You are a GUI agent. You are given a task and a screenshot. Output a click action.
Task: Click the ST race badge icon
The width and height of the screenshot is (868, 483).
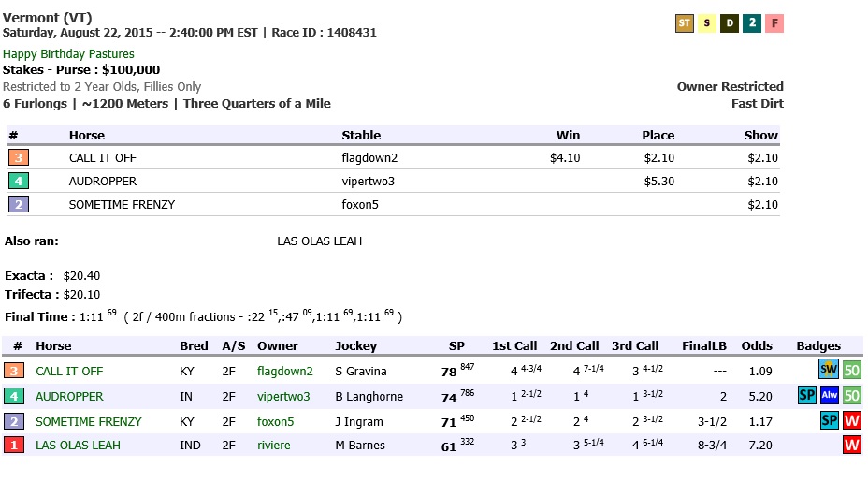[685, 23]
